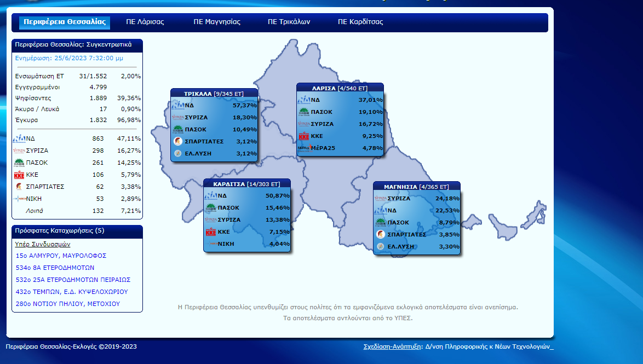Image resolution: width=643 pixels, height=364 pixels.
Task: Click the ΚΚΕ logo in summary panel
Action: pos(19,175)
